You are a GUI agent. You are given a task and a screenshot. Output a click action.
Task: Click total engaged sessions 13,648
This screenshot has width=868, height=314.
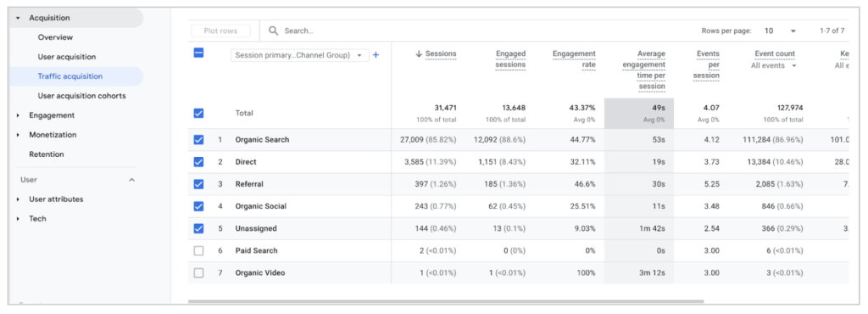[x=515, y=108]
